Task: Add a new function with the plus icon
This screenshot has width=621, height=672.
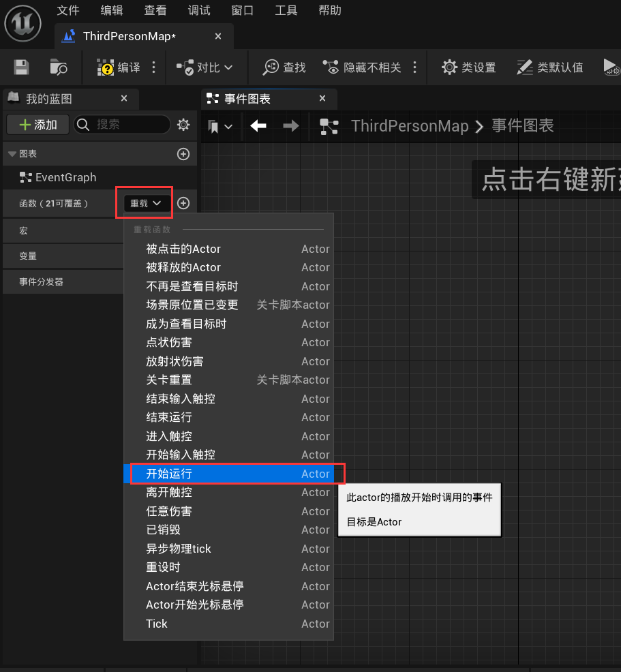Action: point(183,203)
